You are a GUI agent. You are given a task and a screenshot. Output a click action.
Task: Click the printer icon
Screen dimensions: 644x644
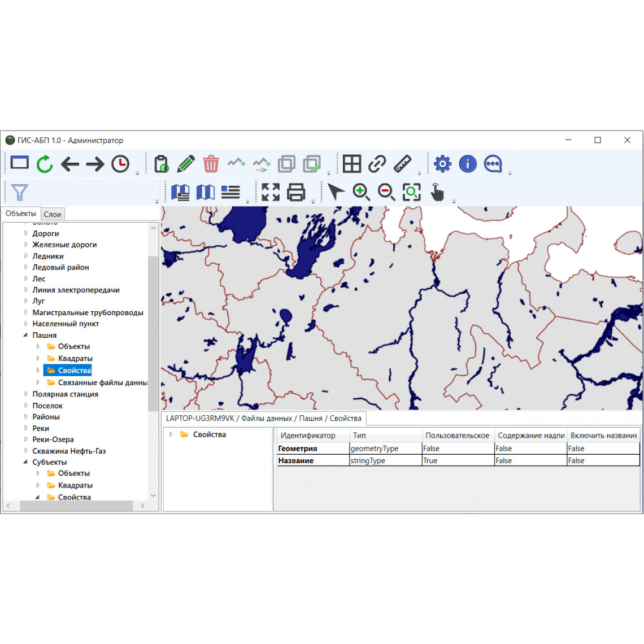296,192
